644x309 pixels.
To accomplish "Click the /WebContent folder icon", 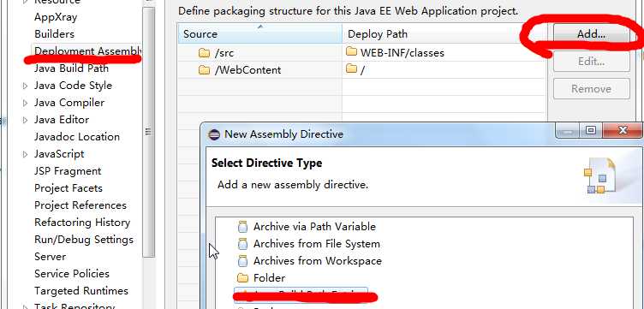I will tap(204, 70).
